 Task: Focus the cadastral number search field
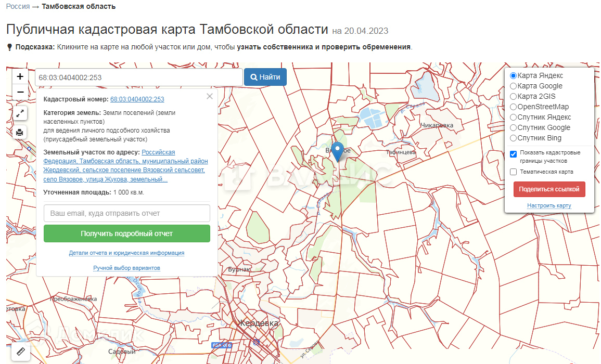139,77
